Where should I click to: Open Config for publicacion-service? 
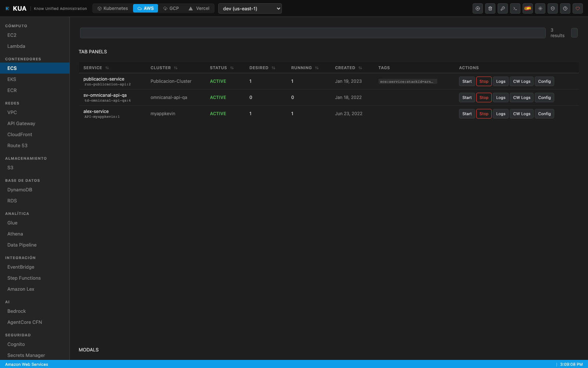[545, 81]
